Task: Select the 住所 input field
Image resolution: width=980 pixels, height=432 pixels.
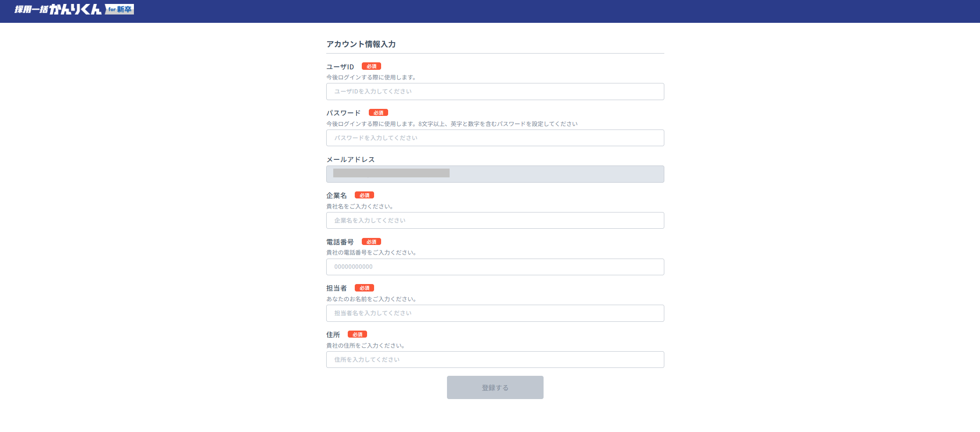Action: click(494, 359)
